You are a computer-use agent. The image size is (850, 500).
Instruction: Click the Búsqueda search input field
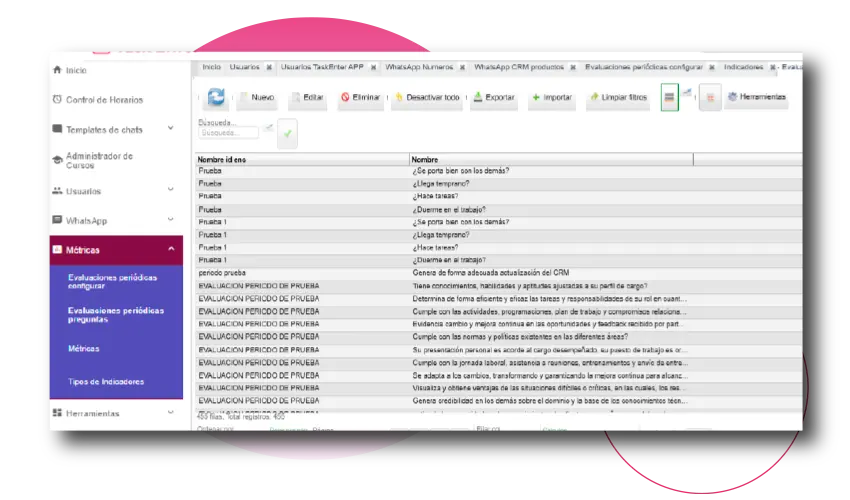pos(229,132)
